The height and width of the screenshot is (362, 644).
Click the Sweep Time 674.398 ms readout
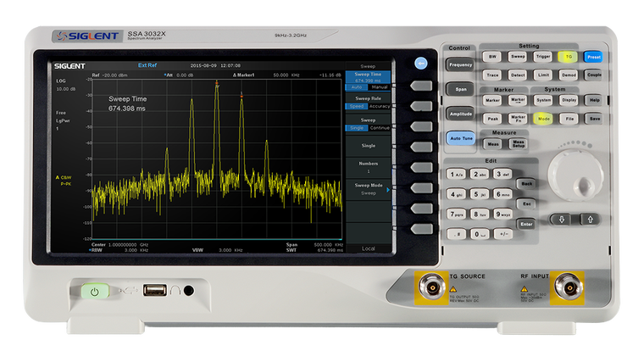point(127,103)
